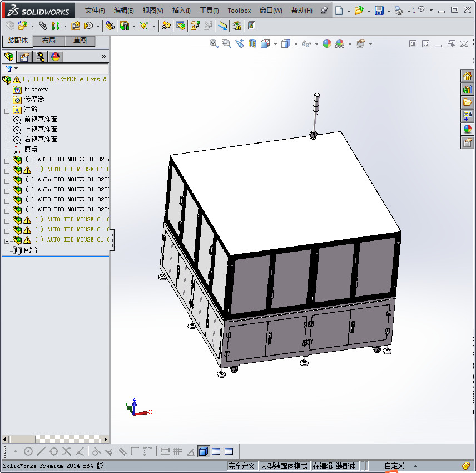
Task: Toggle the grid display in sketch toolbar
Action: tap(177, 451)
